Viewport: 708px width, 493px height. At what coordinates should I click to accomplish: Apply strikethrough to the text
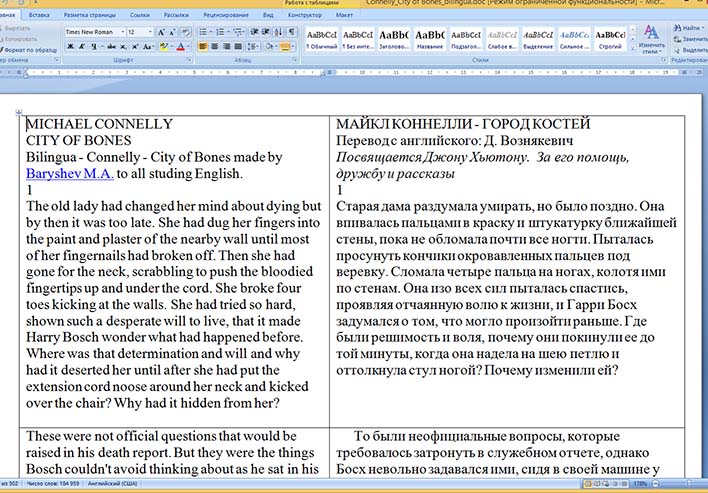(x=111, y=47)
